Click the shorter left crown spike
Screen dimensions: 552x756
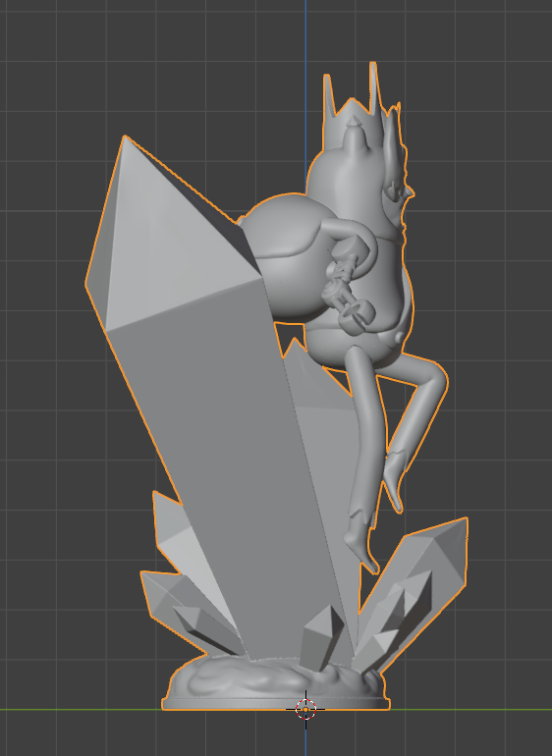[329, 94]
